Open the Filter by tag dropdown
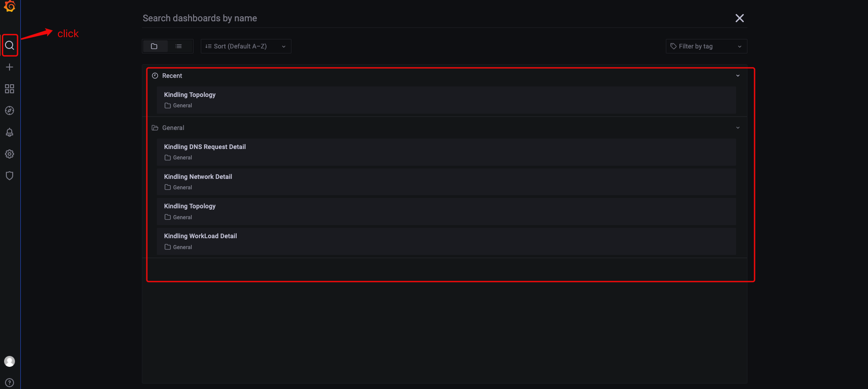This screenshot has width=868, height=389. (706, 46)
